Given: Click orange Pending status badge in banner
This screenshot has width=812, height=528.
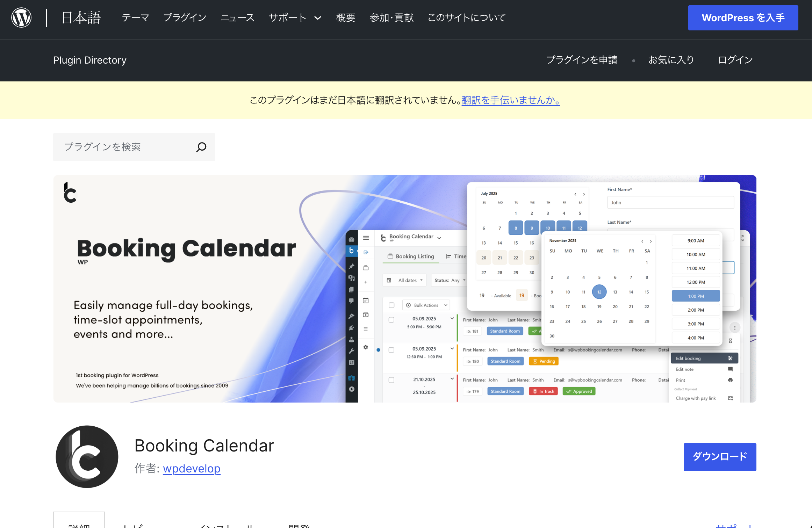Looking at the screenshot, I should (x=544, y=361).
